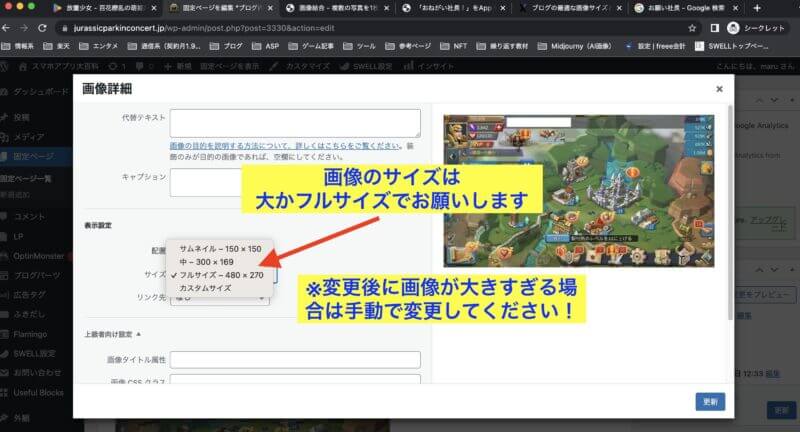Screen dimensions: 800x432
Task: Open the 設定 | freee会計 bookmark
Action: click(x=656, y=46)
